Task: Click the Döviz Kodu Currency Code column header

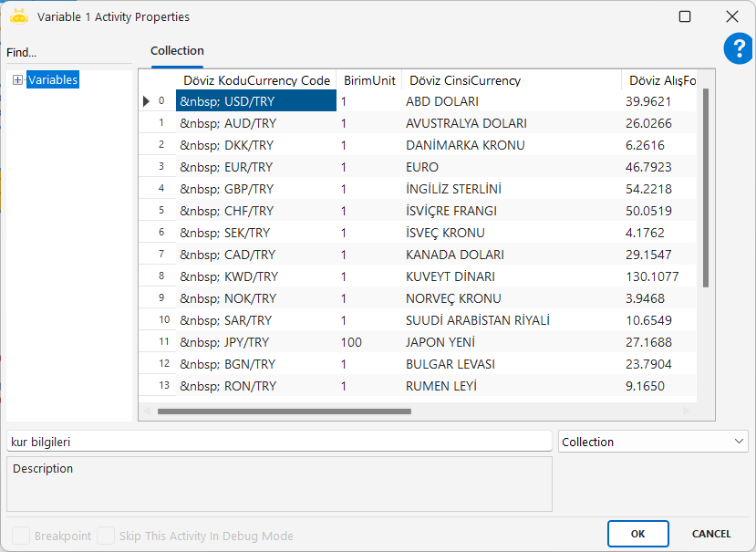Action: 256,80
